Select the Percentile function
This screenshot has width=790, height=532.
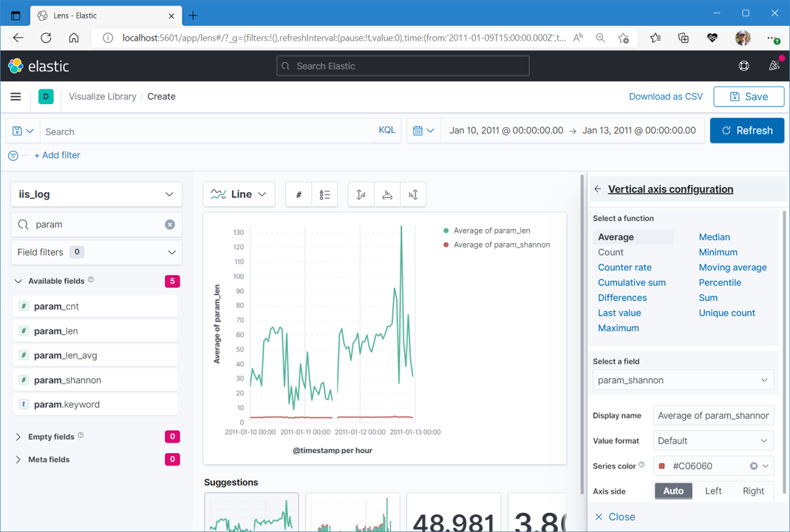[720, 282]
